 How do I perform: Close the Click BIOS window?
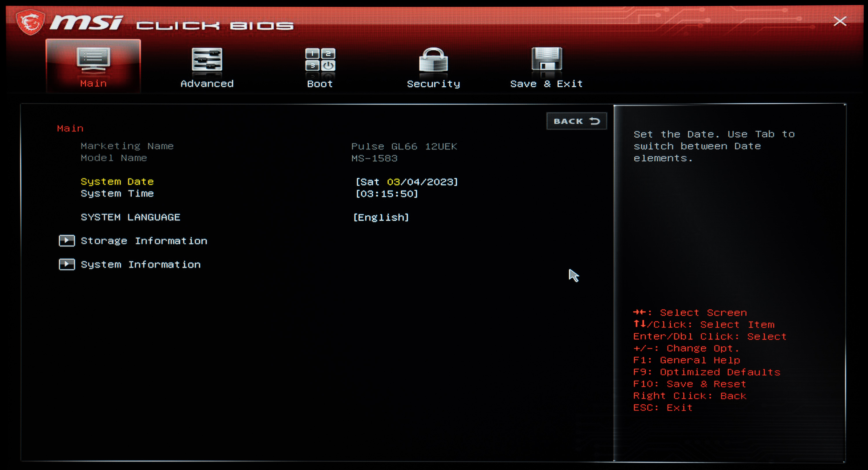[x=840, y=21]
